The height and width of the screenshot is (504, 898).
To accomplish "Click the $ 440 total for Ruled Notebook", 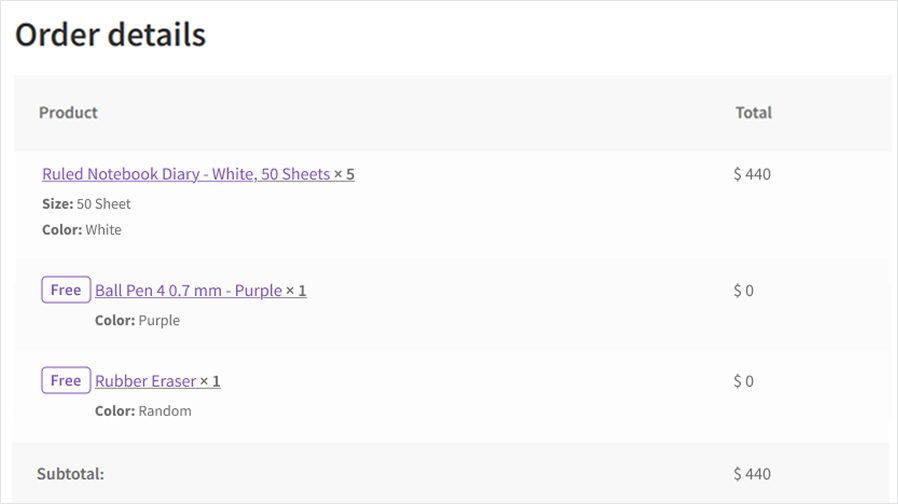I will point(752,174).
